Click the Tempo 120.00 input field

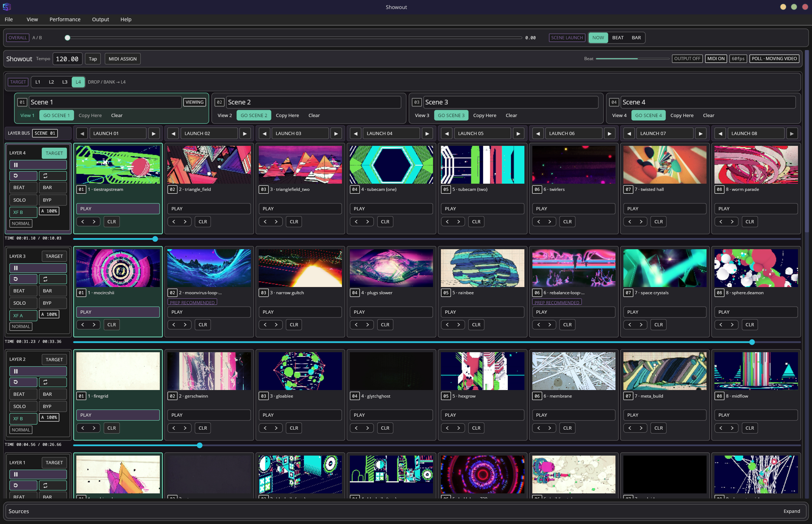67,59
